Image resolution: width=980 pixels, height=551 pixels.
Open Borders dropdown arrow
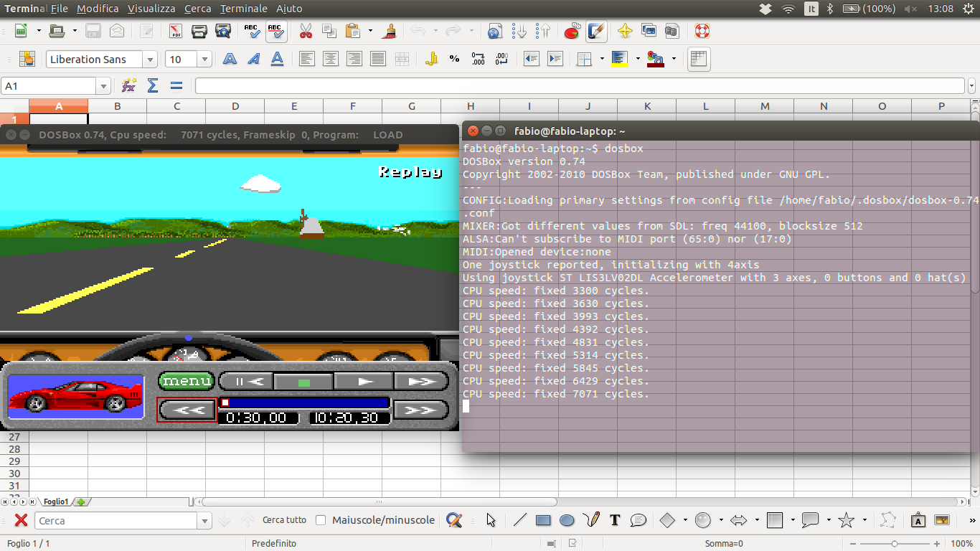tap(601, 59)
